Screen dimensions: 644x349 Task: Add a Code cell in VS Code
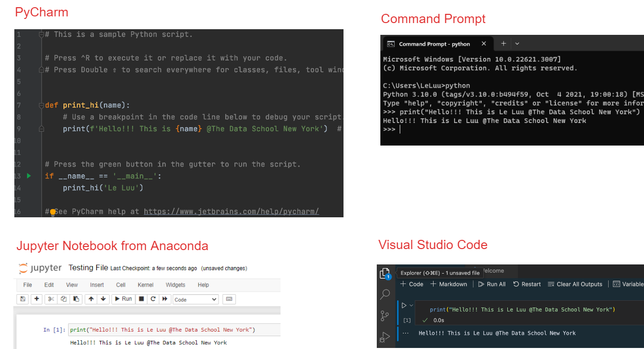(x=412, y=284)
